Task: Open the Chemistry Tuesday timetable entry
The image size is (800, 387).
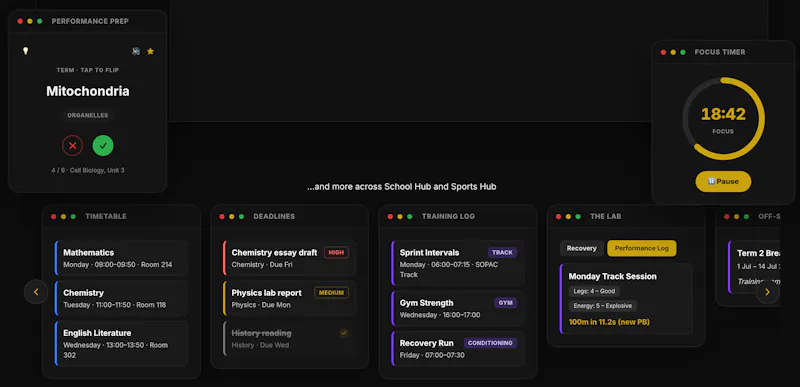Action: [x=121, y=298]
